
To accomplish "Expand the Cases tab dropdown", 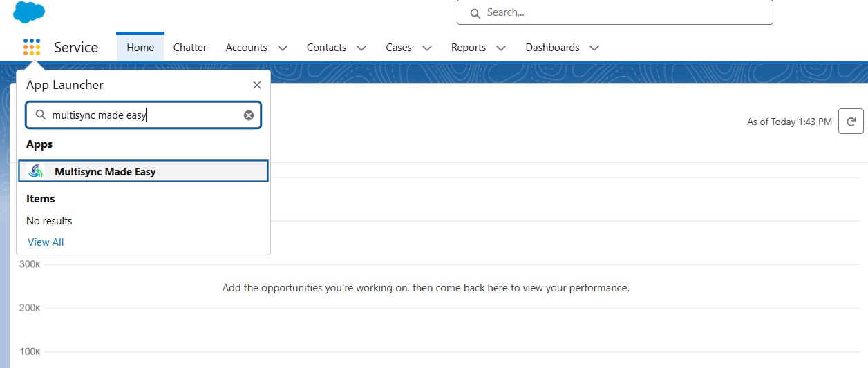I will pyautogui.click(x=427, y=48).
